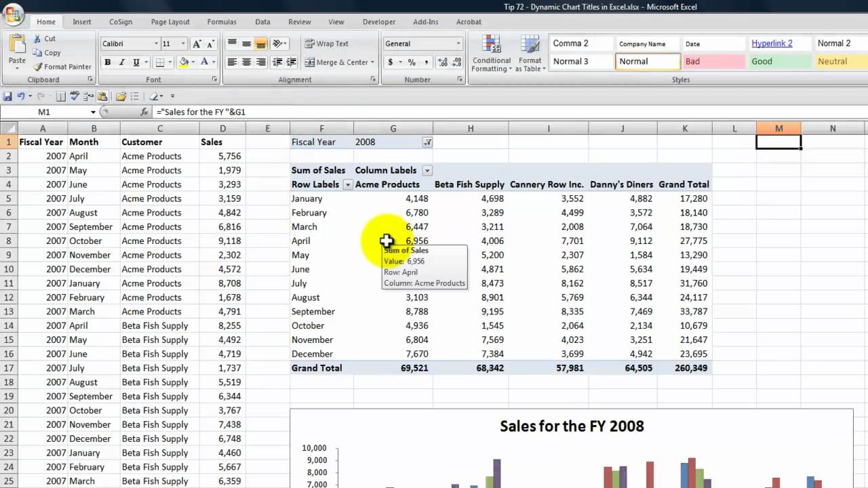Open the Page Layout tab

170,22
